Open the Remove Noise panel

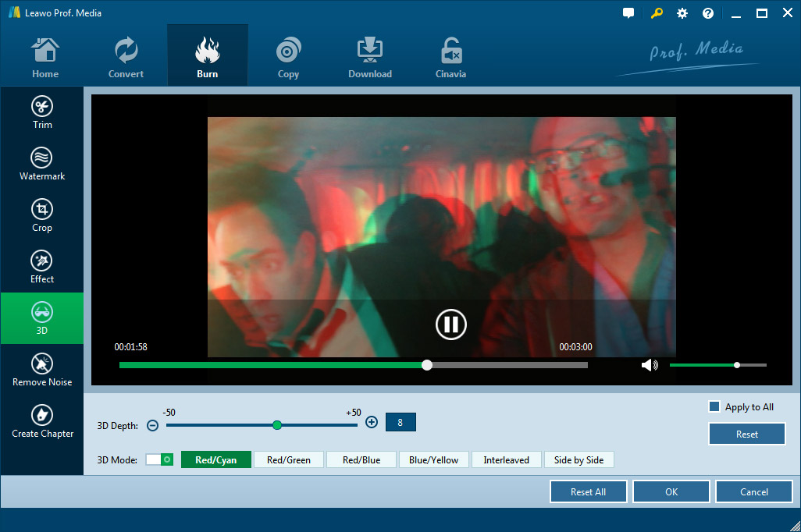pos(42,370)
